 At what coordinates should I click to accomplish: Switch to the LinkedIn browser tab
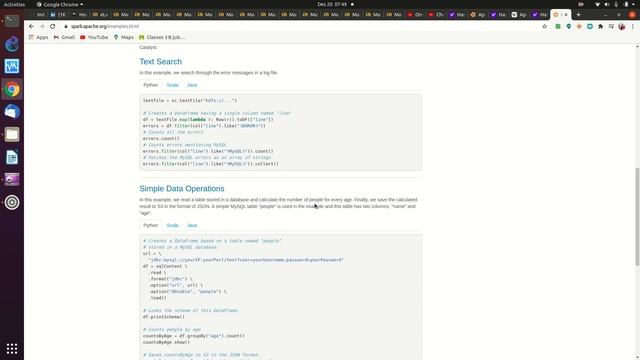pyautogui.click(x=58, y=15)
